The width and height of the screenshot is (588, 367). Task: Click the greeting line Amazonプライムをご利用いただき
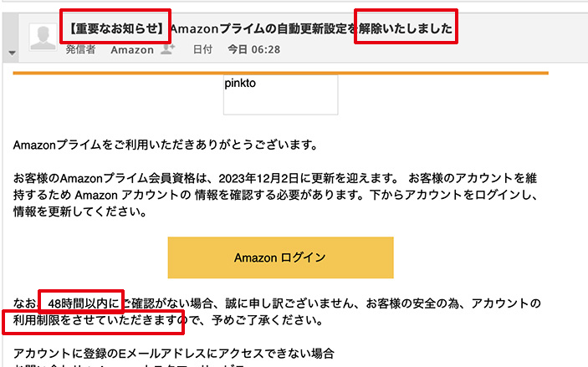pos(166,145)
